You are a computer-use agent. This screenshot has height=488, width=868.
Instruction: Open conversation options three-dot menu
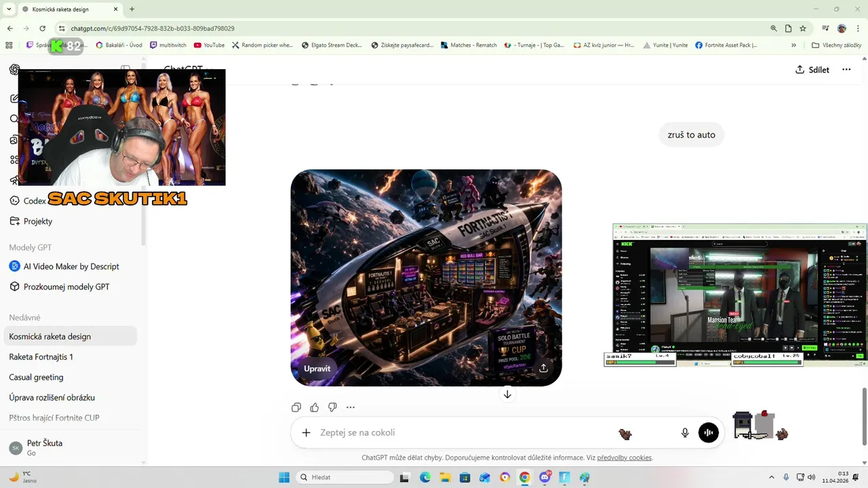[846, 69]
